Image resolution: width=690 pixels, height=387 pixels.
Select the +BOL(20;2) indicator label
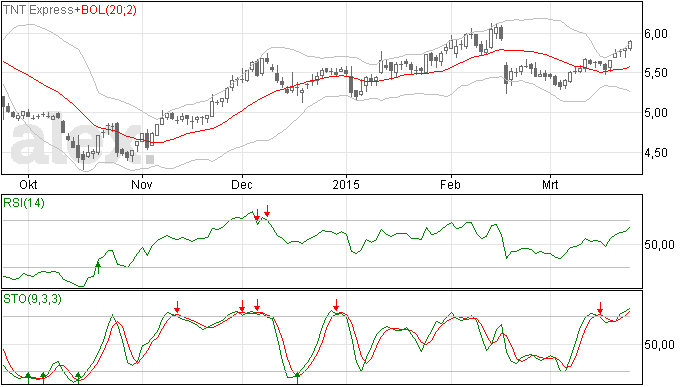[105, 9]
